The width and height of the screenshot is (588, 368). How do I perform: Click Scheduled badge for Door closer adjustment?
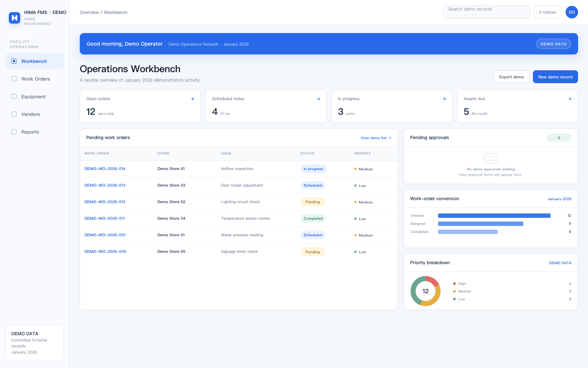click(313, 185)
